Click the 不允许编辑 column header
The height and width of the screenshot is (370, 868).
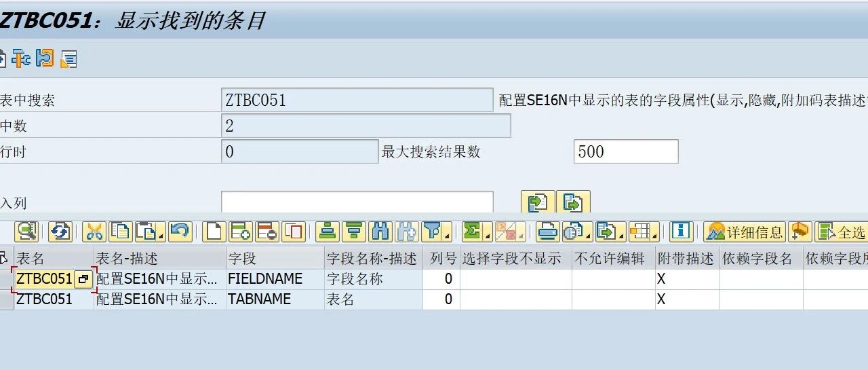pos(614,258)
